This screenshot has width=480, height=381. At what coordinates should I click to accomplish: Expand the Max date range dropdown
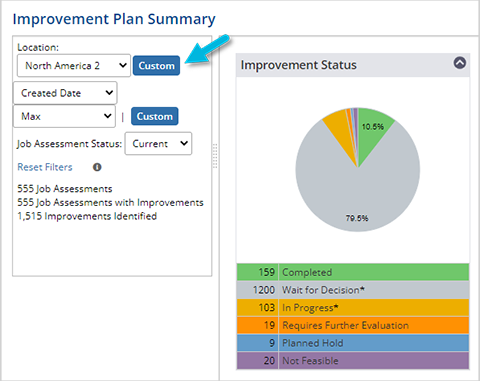click(64, 116)
